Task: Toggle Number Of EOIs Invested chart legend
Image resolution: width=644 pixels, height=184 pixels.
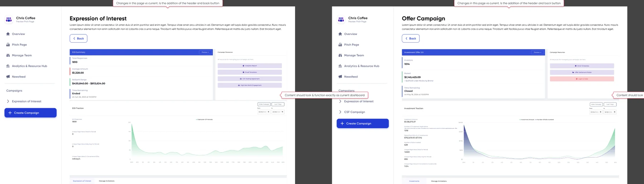Action: pyautogui.click(x=545, y=120)
